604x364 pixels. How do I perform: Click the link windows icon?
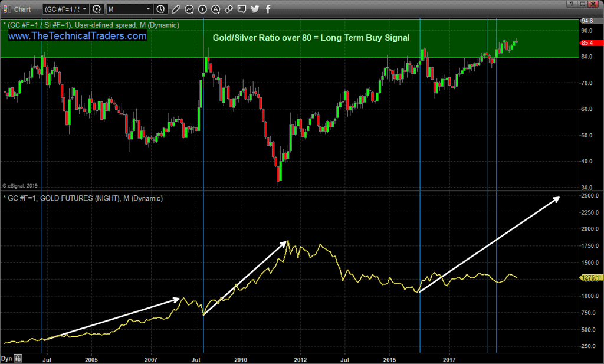pos(229,9)
